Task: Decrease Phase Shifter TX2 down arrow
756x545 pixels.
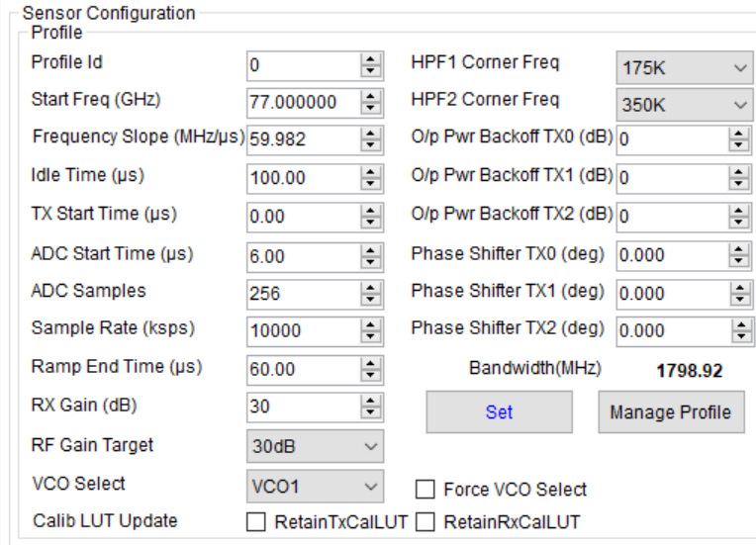Action: pyautogui.click(x=741, y=337)
